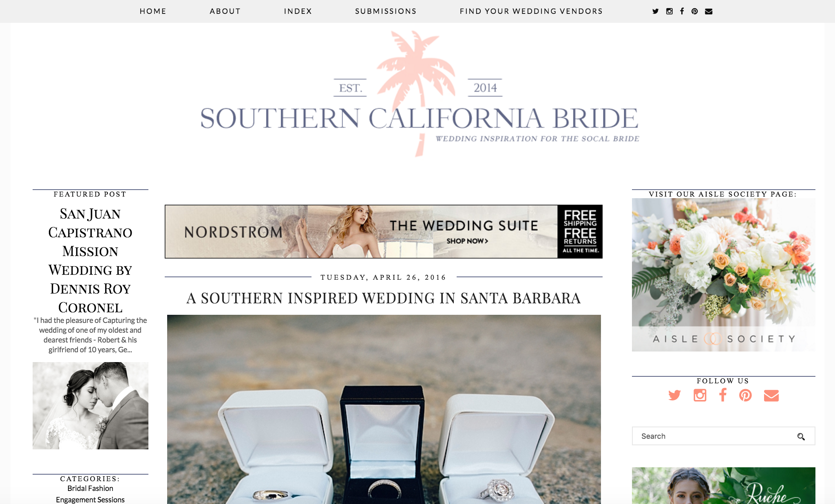835x504 pixels.
Task: Click the pink Pinterest icon under Follow Us
Action: click(745, 395)
